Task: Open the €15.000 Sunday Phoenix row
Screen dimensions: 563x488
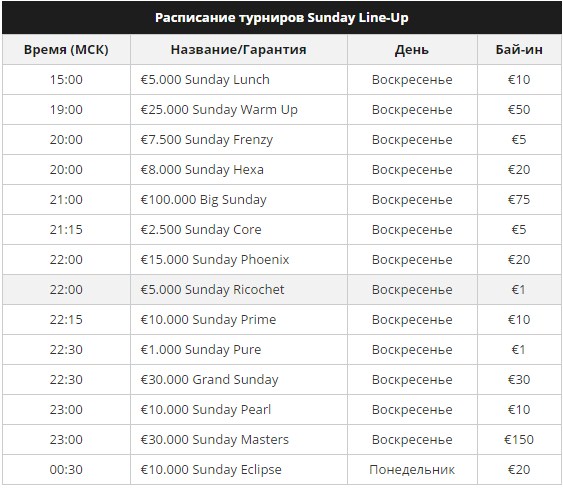Action: coord(282,260)
